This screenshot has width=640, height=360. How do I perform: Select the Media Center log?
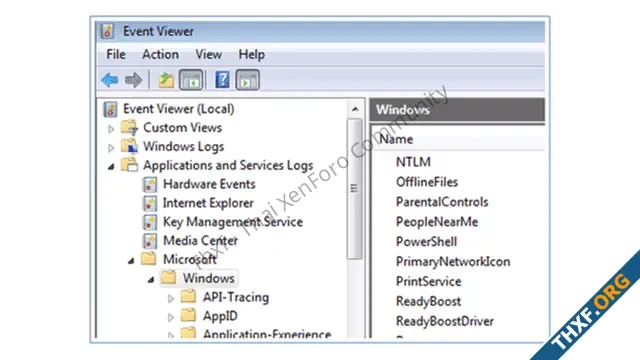[200, 240]
